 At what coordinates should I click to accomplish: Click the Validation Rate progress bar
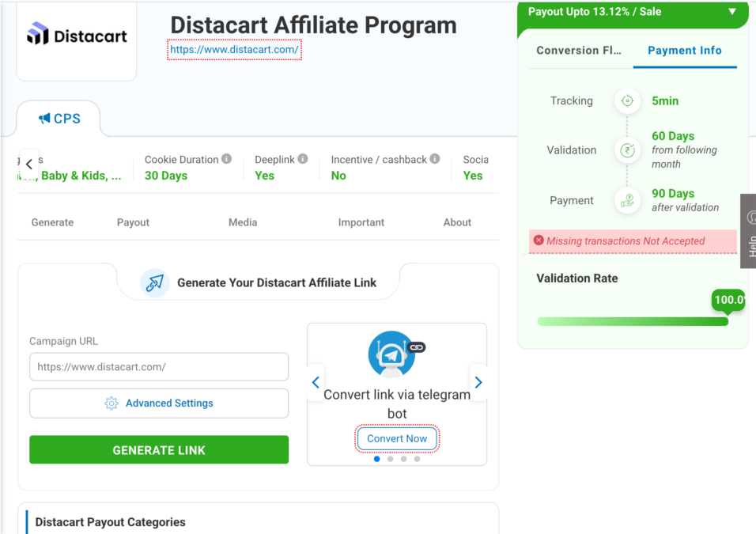point(633,322)
